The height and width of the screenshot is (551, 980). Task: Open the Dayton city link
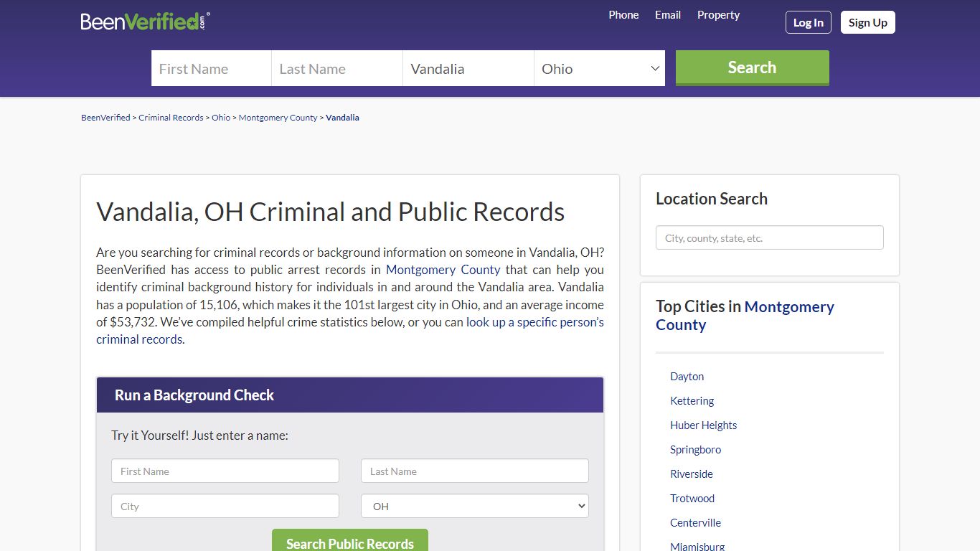pos(687,377)
